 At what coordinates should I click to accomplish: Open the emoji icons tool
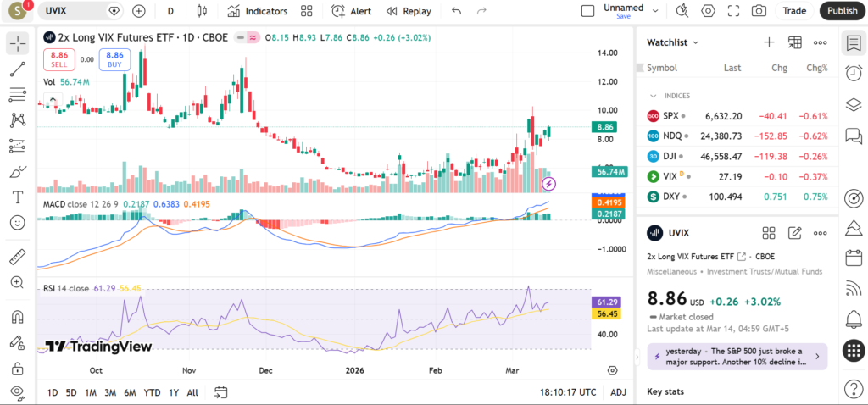tap(18, 223)
